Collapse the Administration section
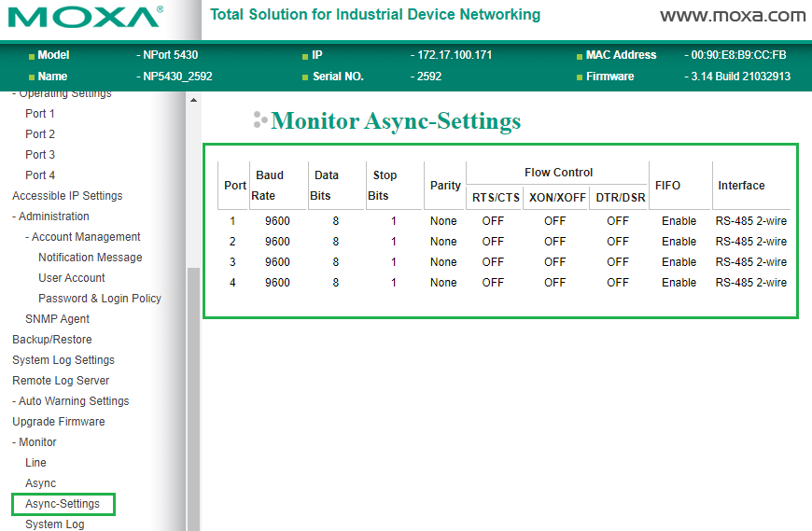Screen dimensions: 812x531 50,217
